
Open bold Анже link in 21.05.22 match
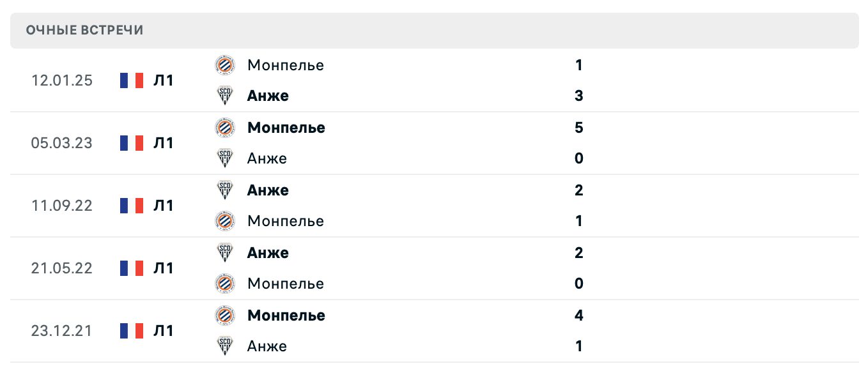pos(268,253)
